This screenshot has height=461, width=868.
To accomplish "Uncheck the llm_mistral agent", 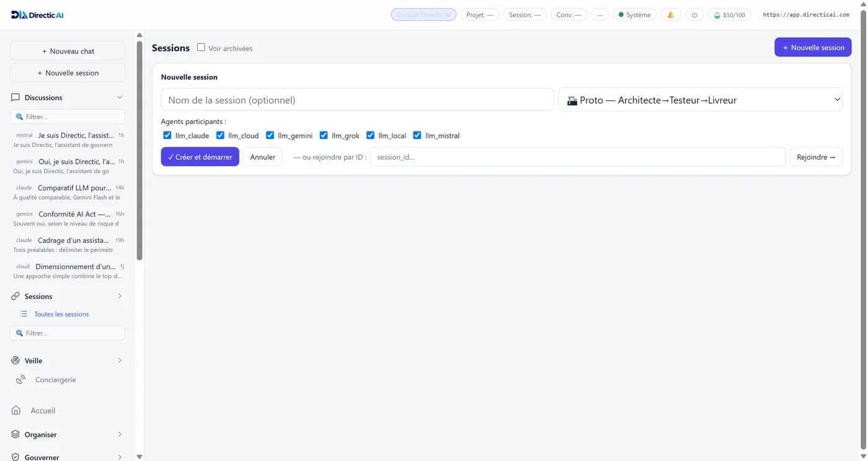I will [417, 135].
